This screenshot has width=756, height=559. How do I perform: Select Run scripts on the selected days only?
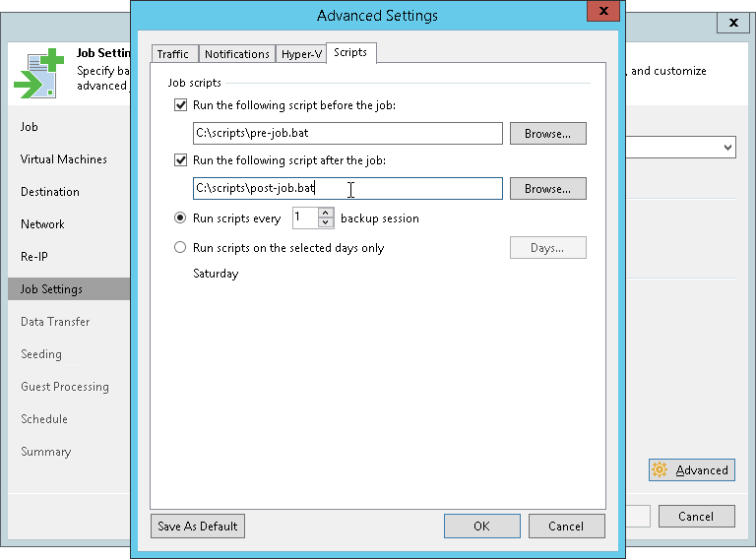(180, 248)
